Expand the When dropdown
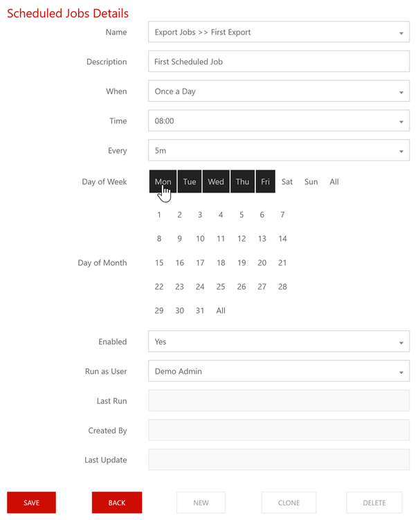Viewport: 420px width, 520px height. (278, 91)
